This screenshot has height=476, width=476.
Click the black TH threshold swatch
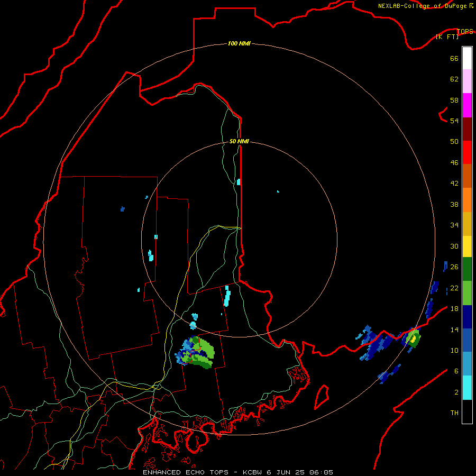pyautogui.click(x=467, y=411)
